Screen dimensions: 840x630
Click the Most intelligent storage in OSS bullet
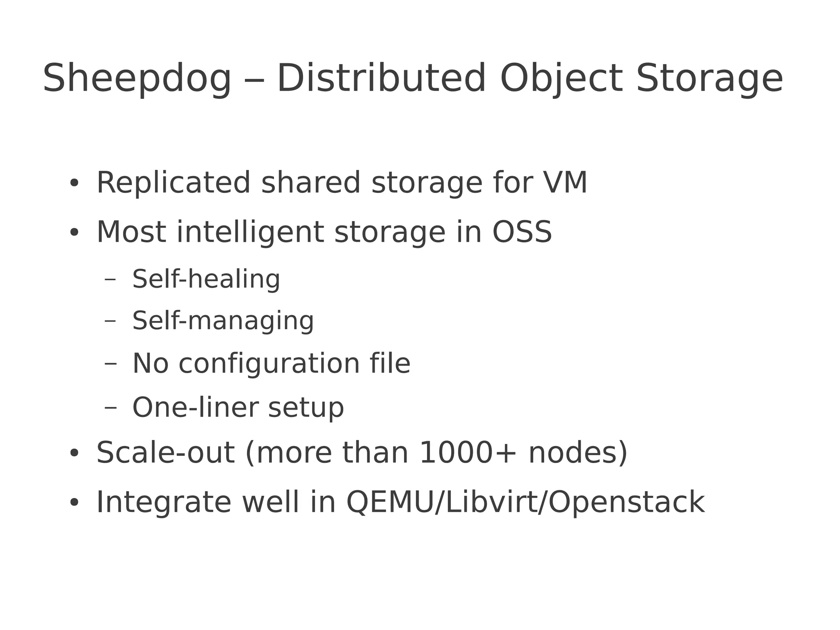pyautogui.click(x=324, y=232)
